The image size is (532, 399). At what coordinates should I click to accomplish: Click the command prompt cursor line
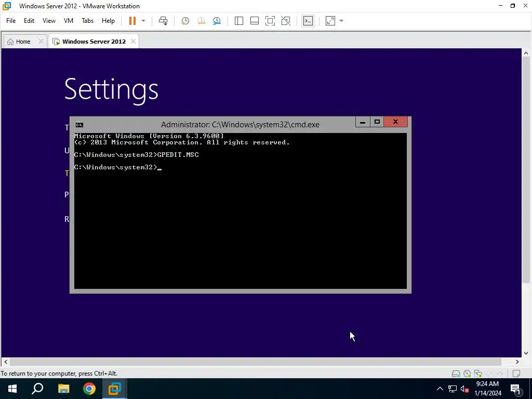(118, 167)
